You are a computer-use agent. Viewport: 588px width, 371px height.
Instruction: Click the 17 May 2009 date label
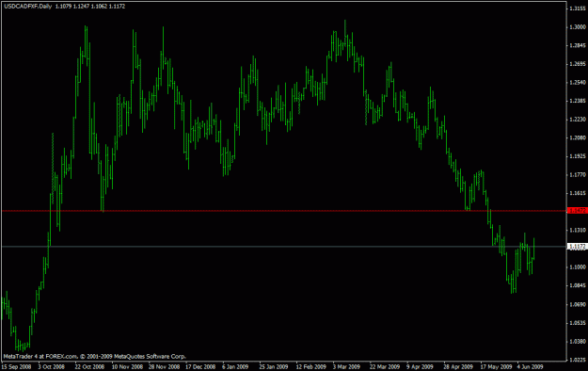(496, 366)
